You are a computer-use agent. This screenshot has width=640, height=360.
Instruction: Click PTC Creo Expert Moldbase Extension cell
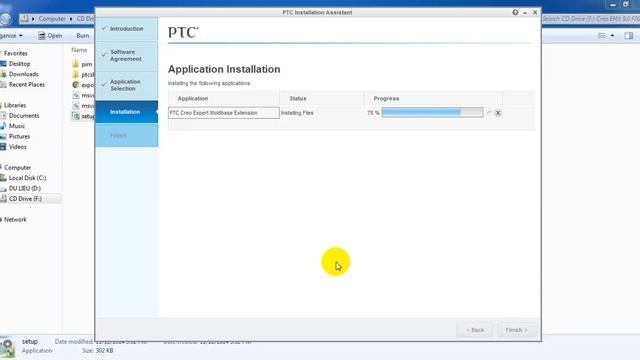(x=224, y=113)
